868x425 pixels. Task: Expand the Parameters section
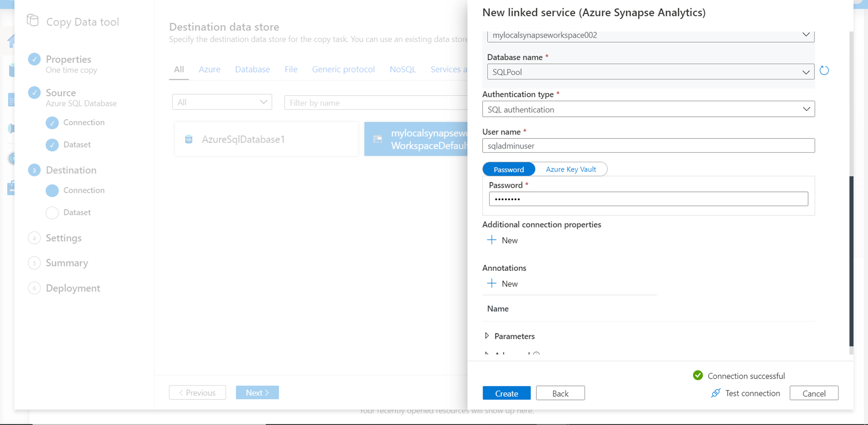click(x=487, y=336)
